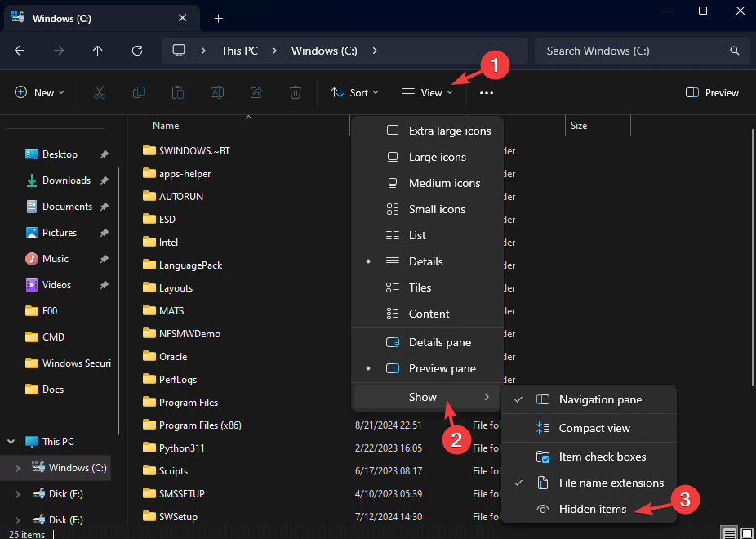Click Windows (C:) breadcrumb
Screen dimensions: 756x539
point(324,51)
